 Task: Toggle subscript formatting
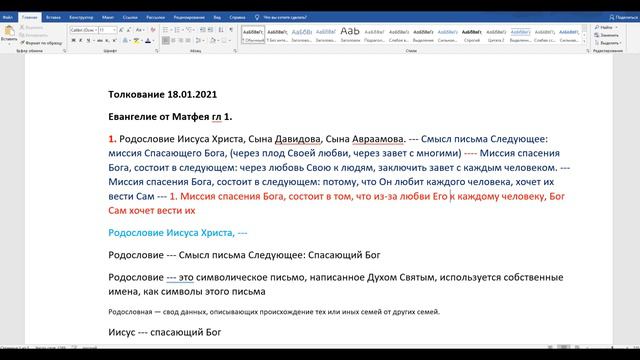pos(107,40)
